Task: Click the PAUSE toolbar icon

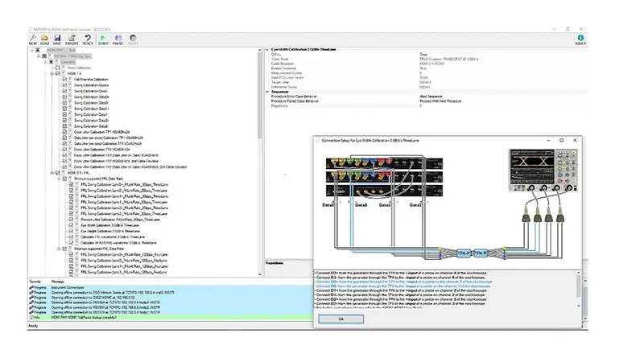Action: 118,38
